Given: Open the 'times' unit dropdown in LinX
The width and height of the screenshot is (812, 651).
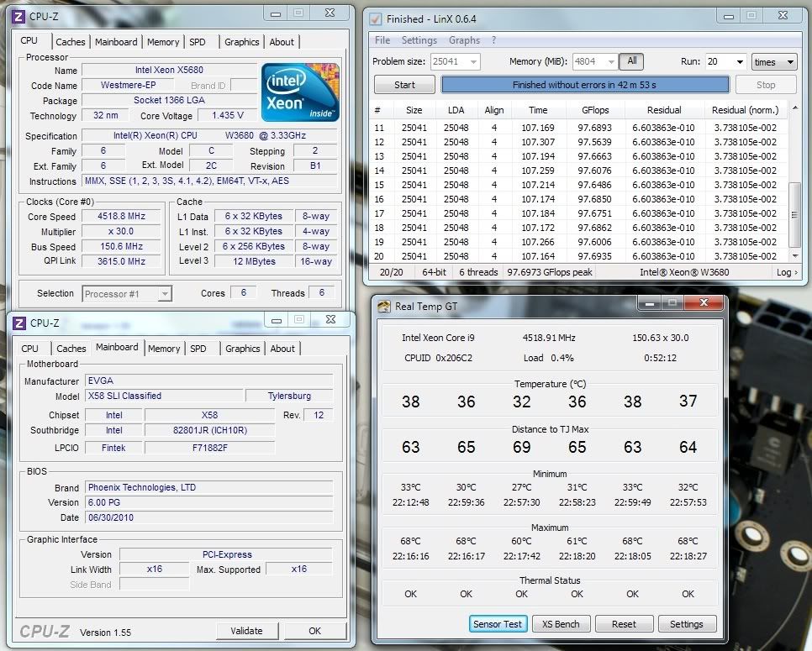Looking at the screenshot, I should [773, 61].
